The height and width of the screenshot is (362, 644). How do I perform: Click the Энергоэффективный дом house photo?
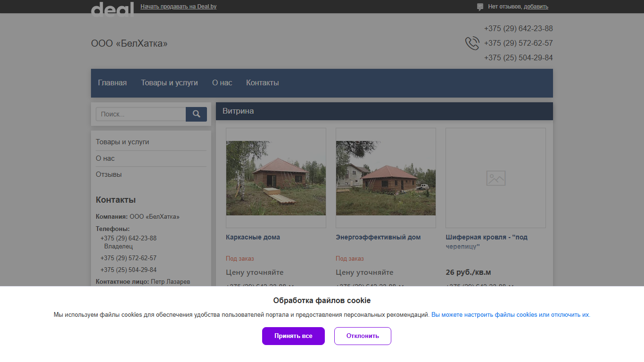click(386, 178)
